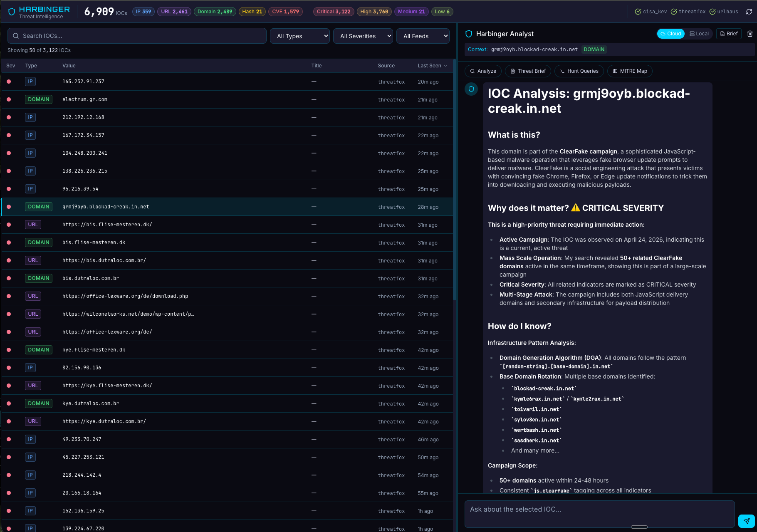Filter by IP 359 chip
757x532 pixels.
pyautogui.click(x=143, y=12)
